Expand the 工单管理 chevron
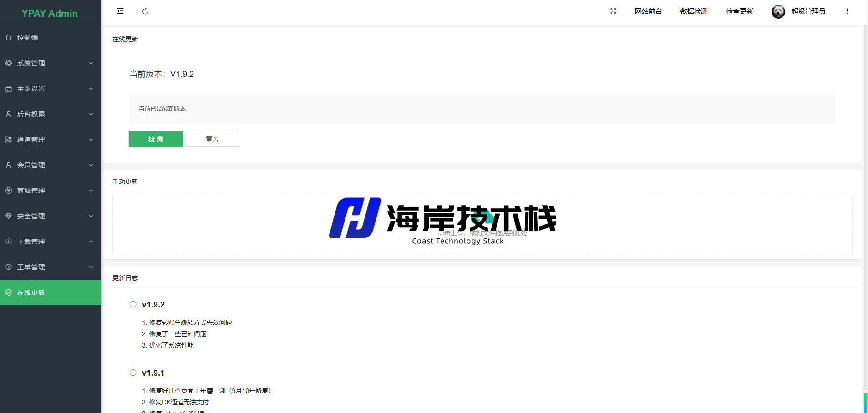This screenshot has width=868, height=413. pyautogui.click(x=91, y=267)
